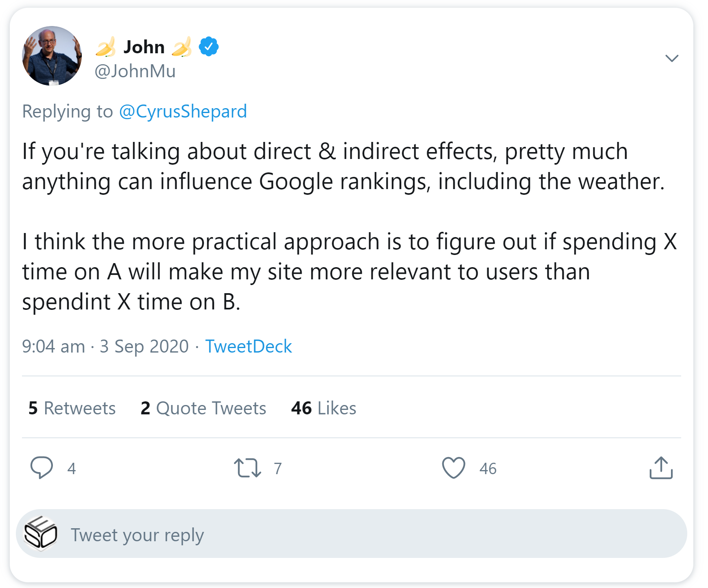Click the 4 replies count
The image size is (708, 588).
pos(72,468)
